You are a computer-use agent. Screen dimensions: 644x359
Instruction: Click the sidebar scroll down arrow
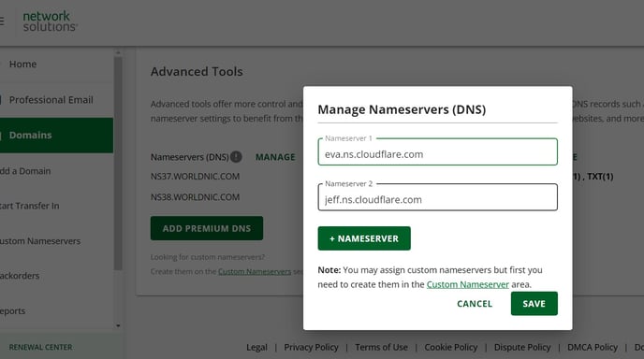coord(118,325)
